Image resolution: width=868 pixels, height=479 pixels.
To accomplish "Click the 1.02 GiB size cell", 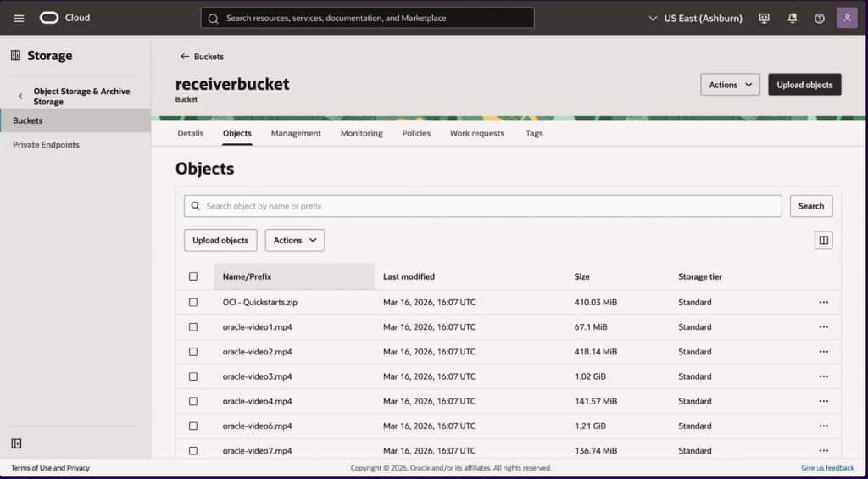I will (x=590, y=376).
